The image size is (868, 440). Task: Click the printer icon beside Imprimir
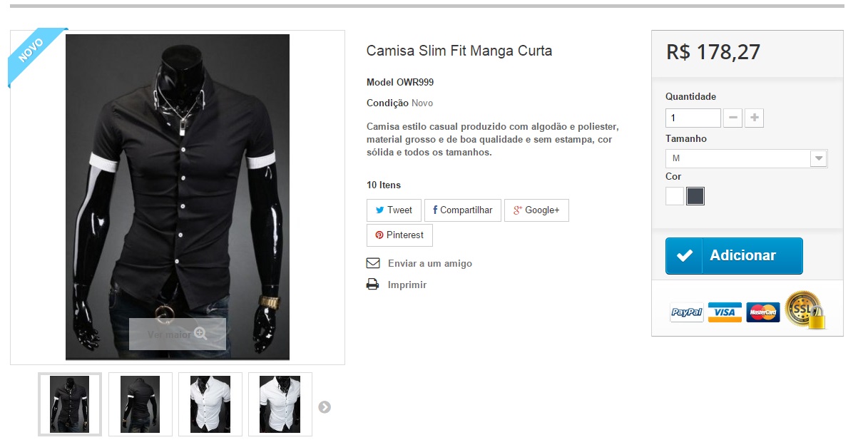(x=372, y=285)
